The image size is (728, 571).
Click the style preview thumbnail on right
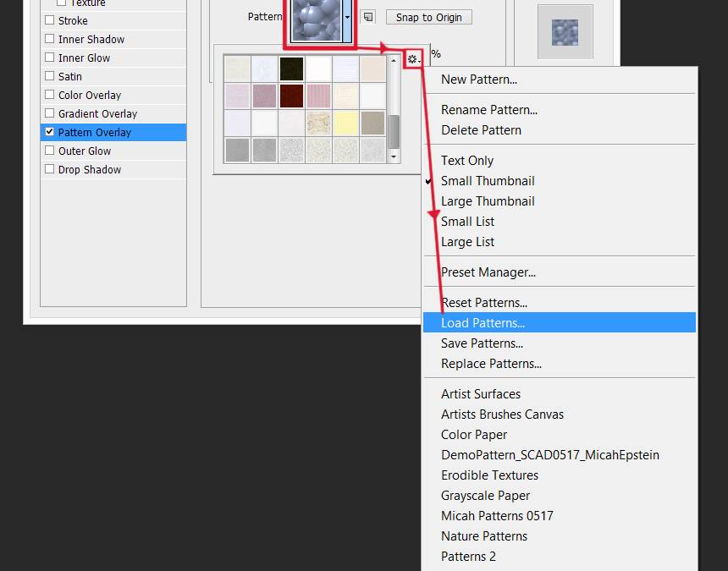point(565,32)
